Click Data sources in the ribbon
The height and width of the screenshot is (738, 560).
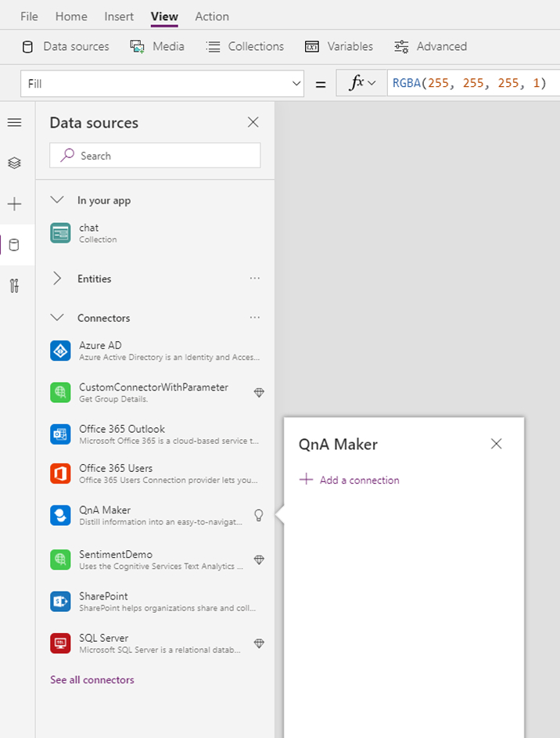pyautogui.click(x=66, y=47)
